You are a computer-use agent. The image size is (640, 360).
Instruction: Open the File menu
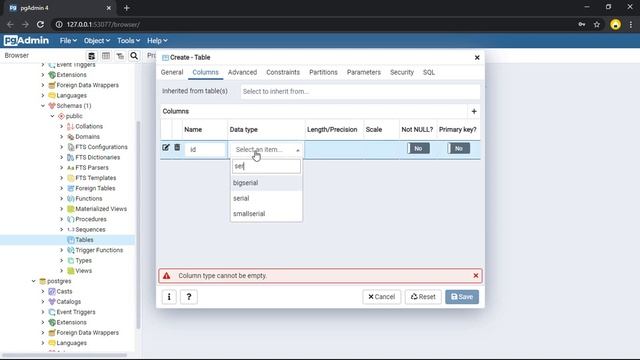[68, 40]
